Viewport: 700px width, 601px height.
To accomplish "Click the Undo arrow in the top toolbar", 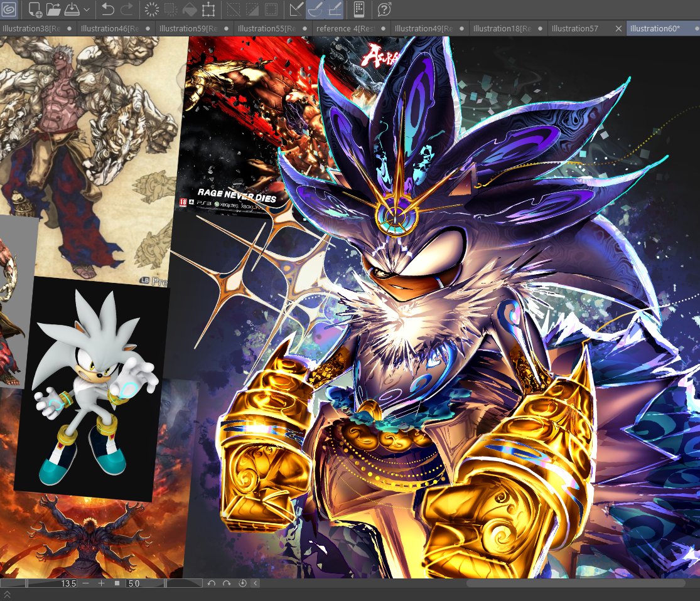I will 107,9.
